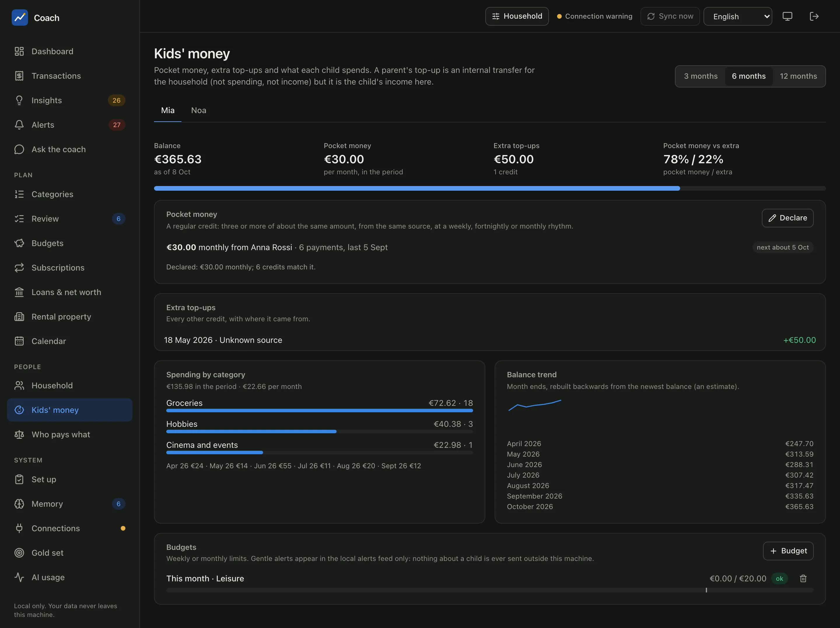Open Loans & net worth
The image size is (840, 628).
tap(69, 292)
